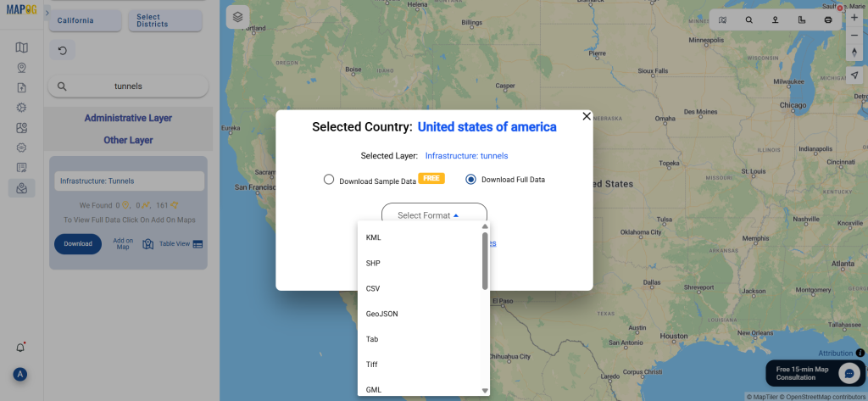Open notifications bell in sidebar
The height and width of the screenshot is (401, 868).
pos(20,348)
